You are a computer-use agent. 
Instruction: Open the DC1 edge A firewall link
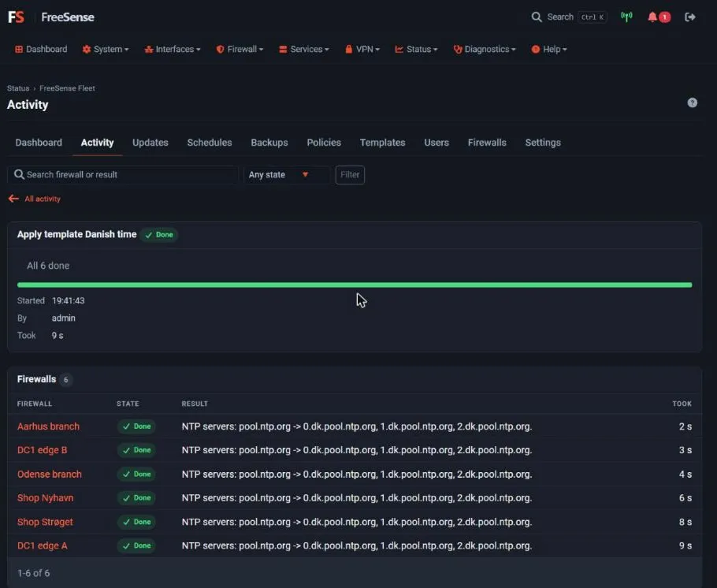click(42, 545)
